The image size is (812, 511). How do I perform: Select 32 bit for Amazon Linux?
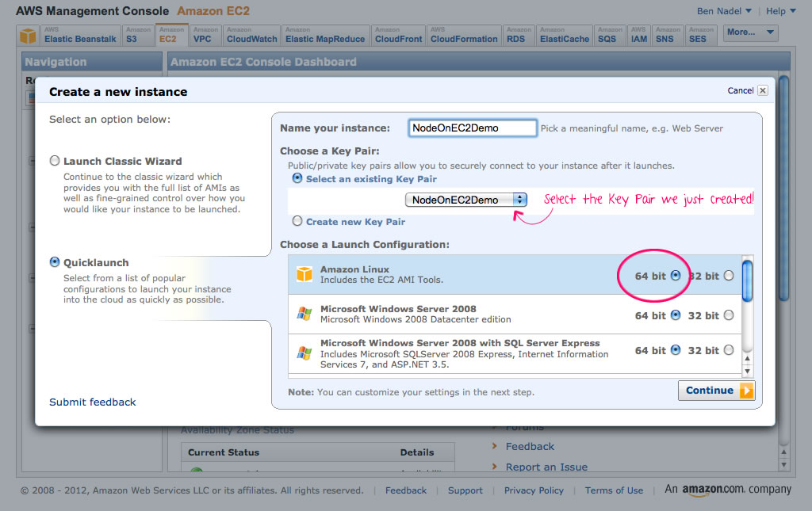click(729, 276)
